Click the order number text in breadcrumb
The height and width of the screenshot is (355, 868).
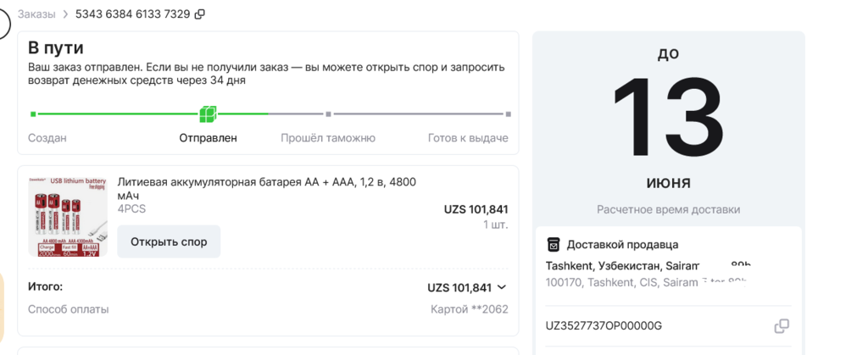pos(132,14)
